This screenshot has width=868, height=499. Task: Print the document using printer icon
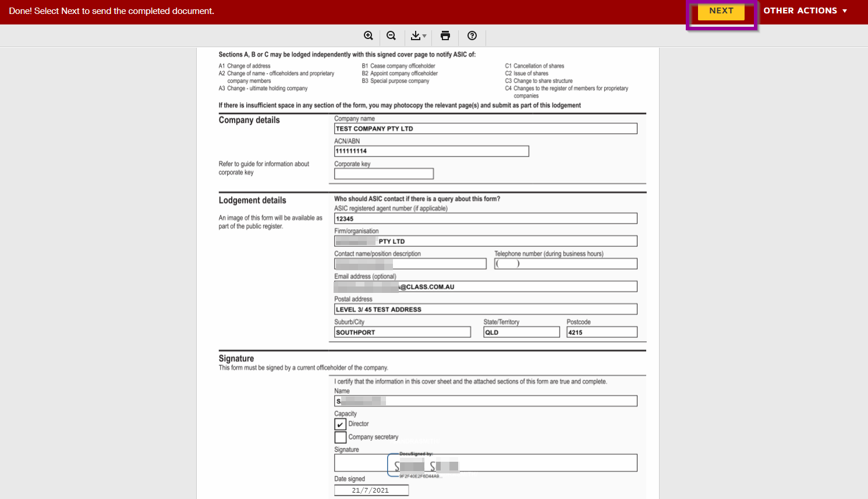coord(445,36)
